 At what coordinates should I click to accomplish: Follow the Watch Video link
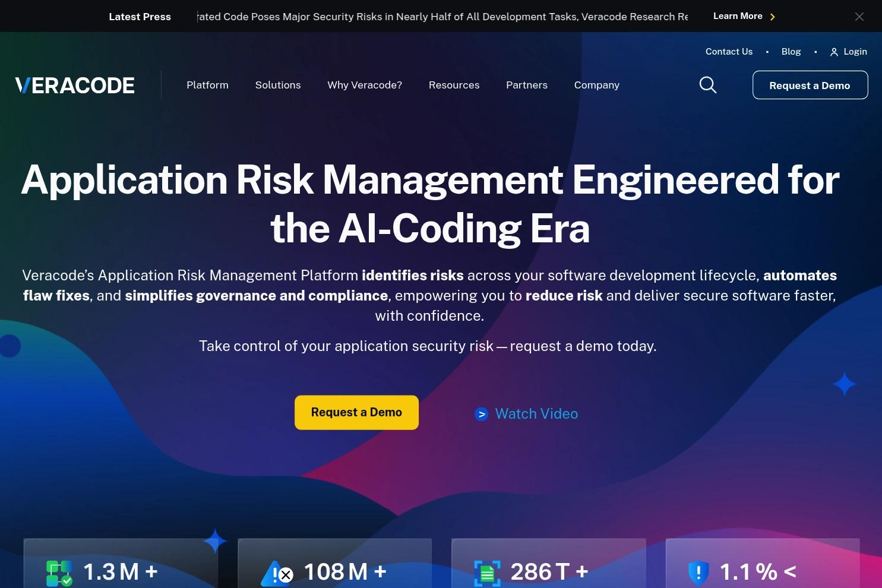536,414
